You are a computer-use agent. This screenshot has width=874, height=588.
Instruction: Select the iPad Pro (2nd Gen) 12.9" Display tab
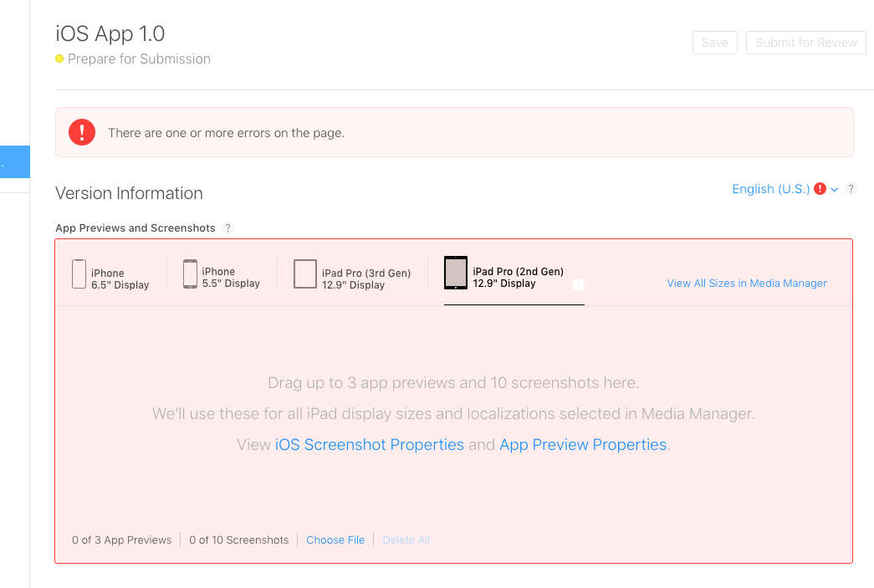pos(518,277)
